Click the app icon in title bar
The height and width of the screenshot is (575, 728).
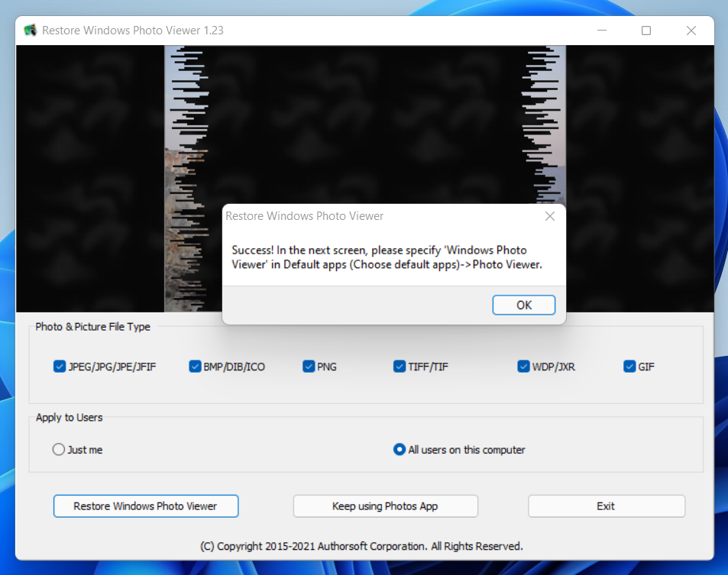[x=31, y=31]
